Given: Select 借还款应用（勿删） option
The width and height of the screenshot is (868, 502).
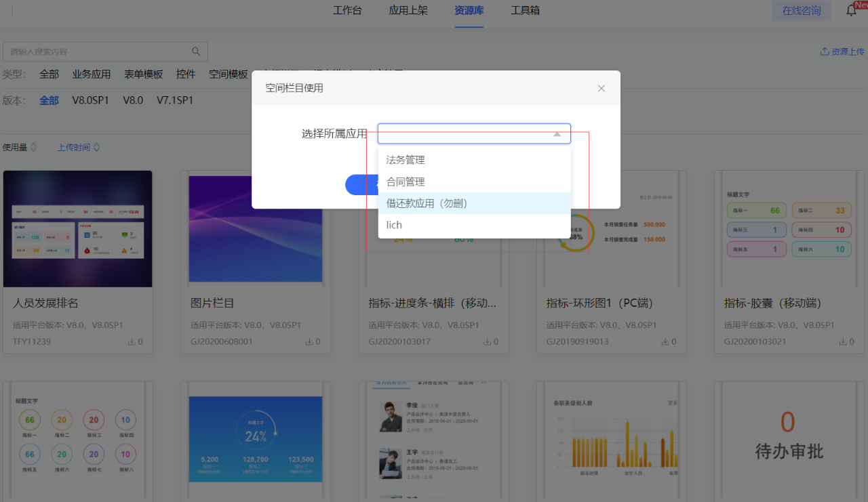Looking at the screenshot, I should 474,203.
